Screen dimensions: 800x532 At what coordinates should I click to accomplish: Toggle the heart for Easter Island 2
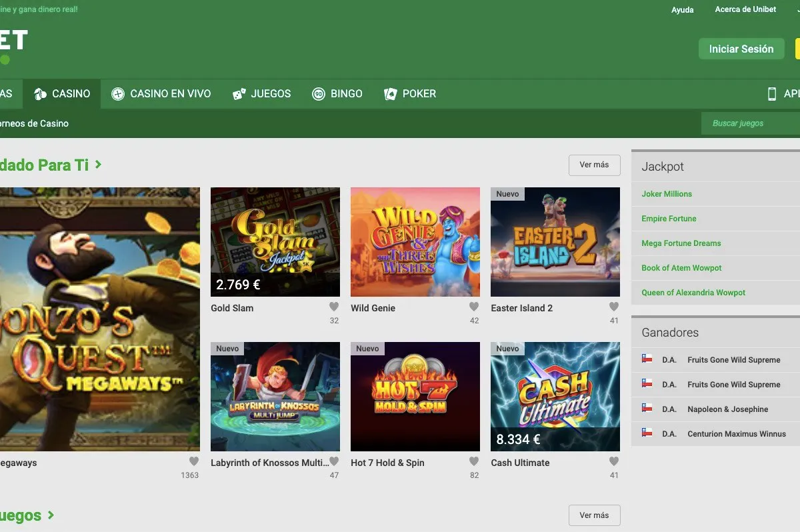(614, 307)
